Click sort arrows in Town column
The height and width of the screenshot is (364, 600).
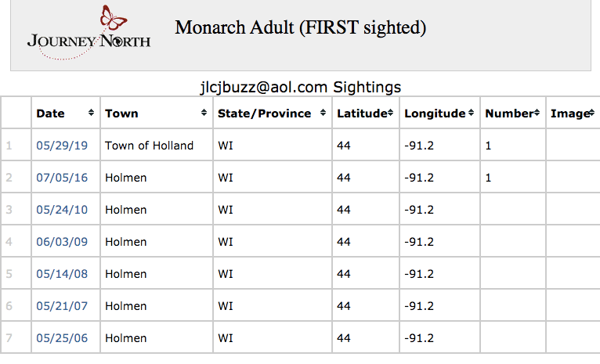pyautogui.click(x=204, y=114)
